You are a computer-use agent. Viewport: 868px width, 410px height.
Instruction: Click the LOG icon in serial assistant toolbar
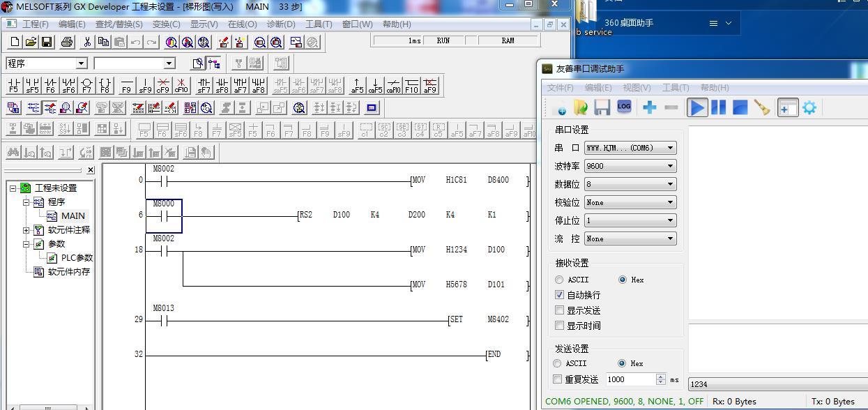[624, 107]
